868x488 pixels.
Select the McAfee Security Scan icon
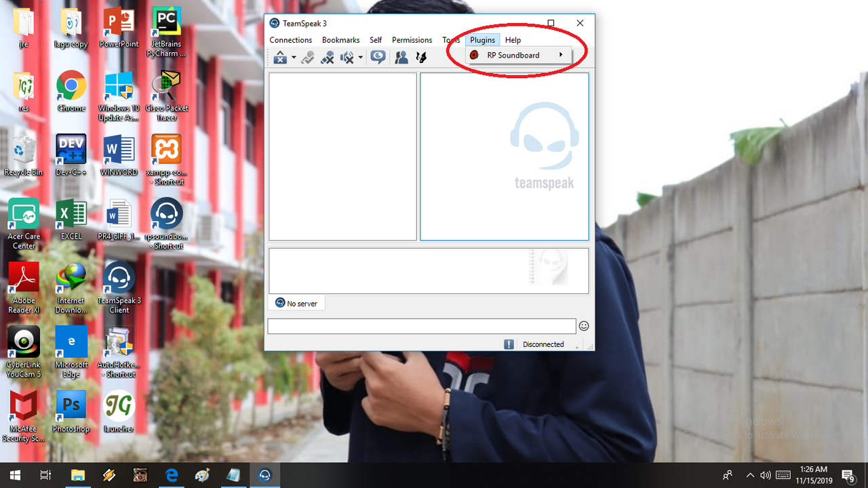(x=24, y=415)
